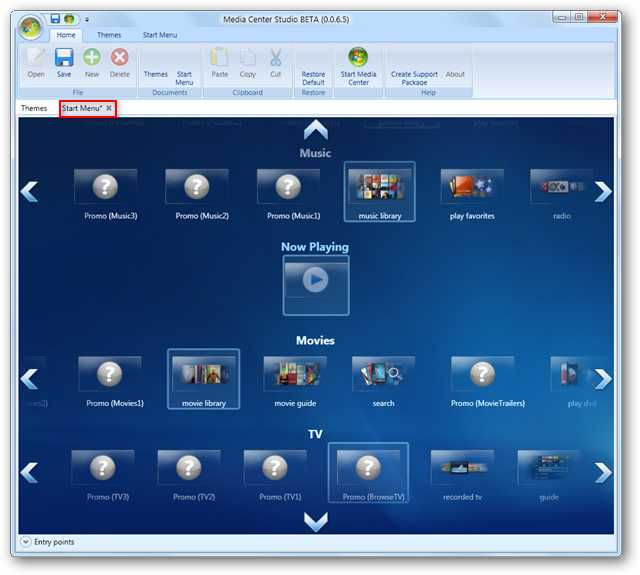Select the Promo (TV2) tile

(x=189, y=476)
